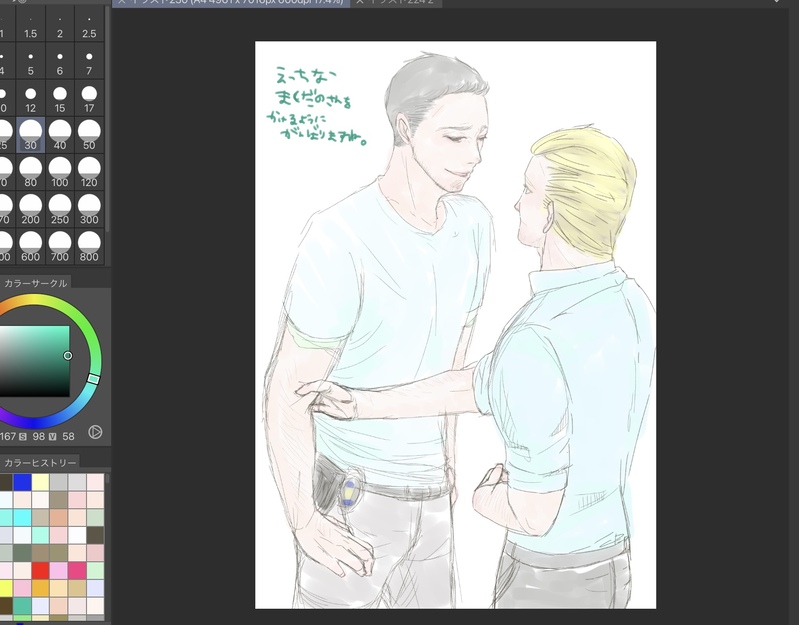The image size is (799, 625).
Task: Pick the grey-green swatch in color history
Action: click(x=22, y=553)
